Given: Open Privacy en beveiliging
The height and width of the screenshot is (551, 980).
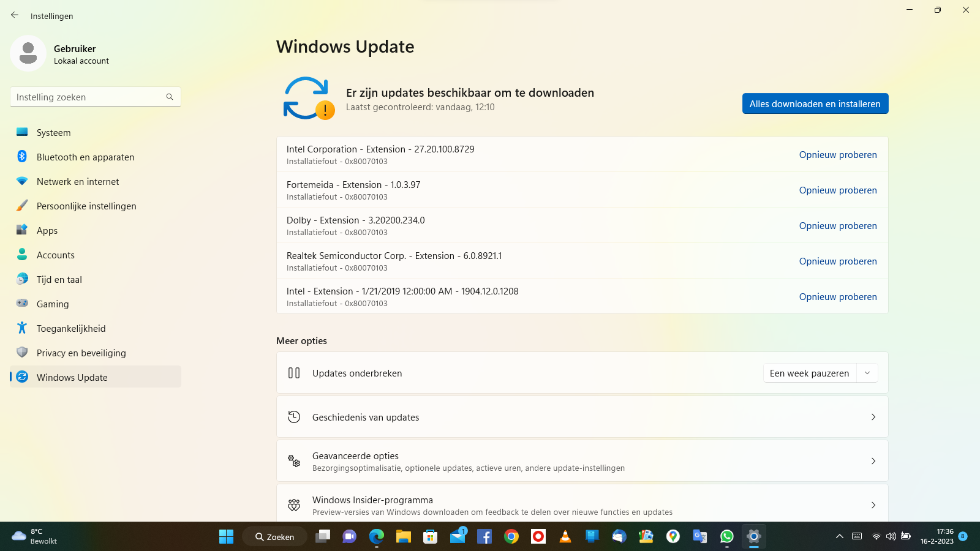Looking at the screenshot, I should 96,353.
